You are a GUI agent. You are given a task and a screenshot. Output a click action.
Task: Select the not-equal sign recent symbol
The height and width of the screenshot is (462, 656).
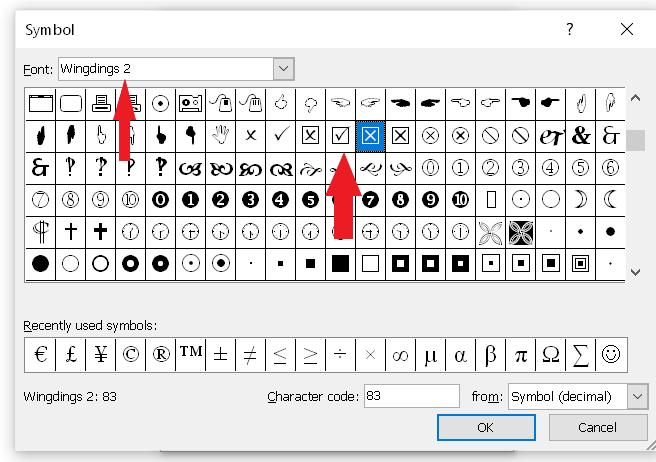[250, 354]
